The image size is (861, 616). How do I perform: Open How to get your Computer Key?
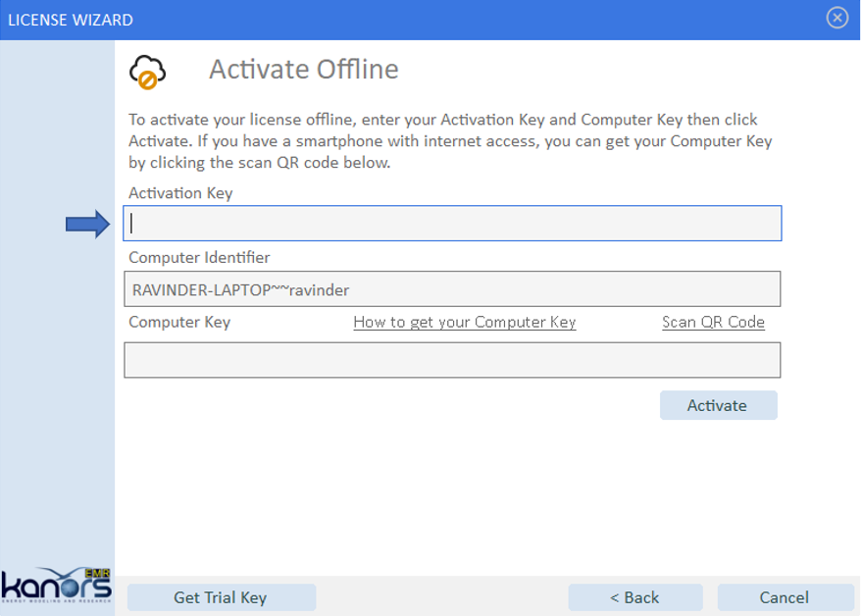(x=465, y=323)
